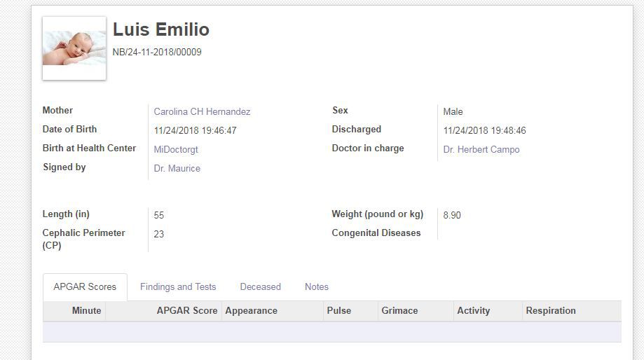Image resolution: width=644 pixels, height=360 pixels.
Task: Click the Luis Emilio name heading
Action: point(161,30)
